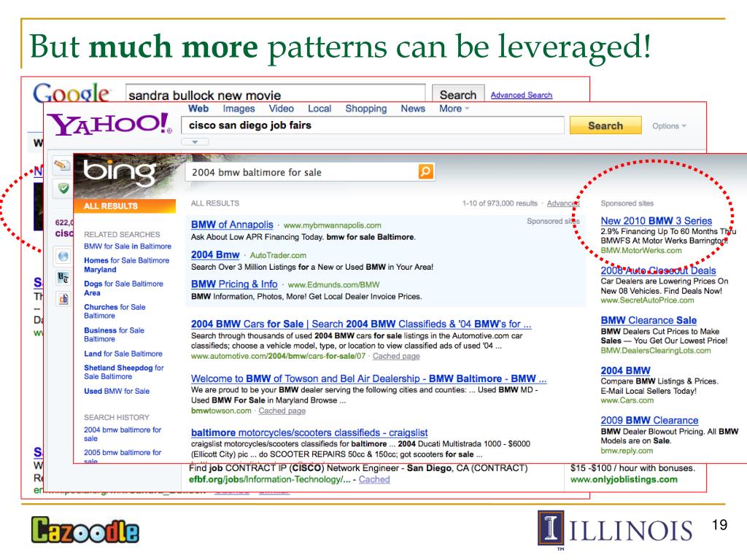Open Yahoo result Cached link for efbf.org
Image resolution: width=747 pixels, height=560 pixels.
click(374, 480)
